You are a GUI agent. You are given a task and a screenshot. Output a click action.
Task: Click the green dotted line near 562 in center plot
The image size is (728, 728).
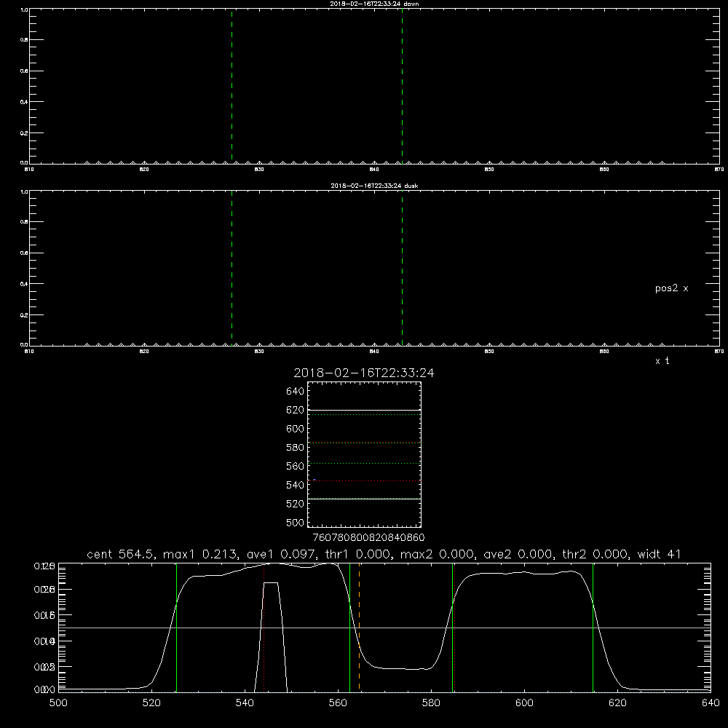364,463
